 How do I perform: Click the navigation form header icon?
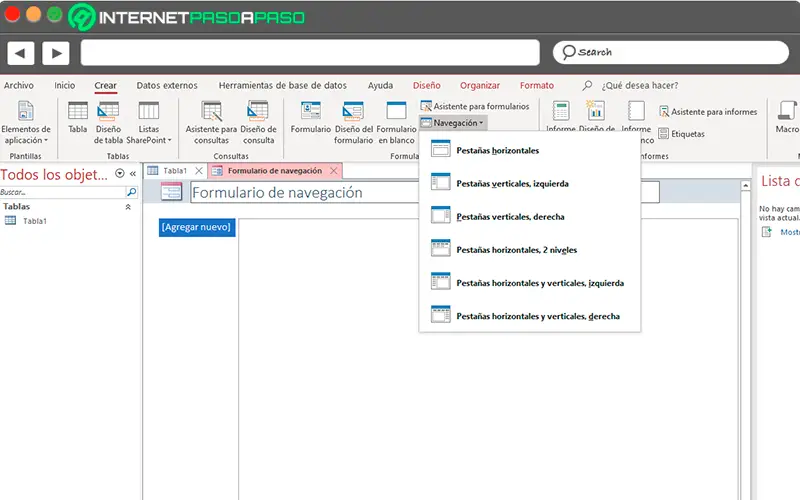[171, 192]
